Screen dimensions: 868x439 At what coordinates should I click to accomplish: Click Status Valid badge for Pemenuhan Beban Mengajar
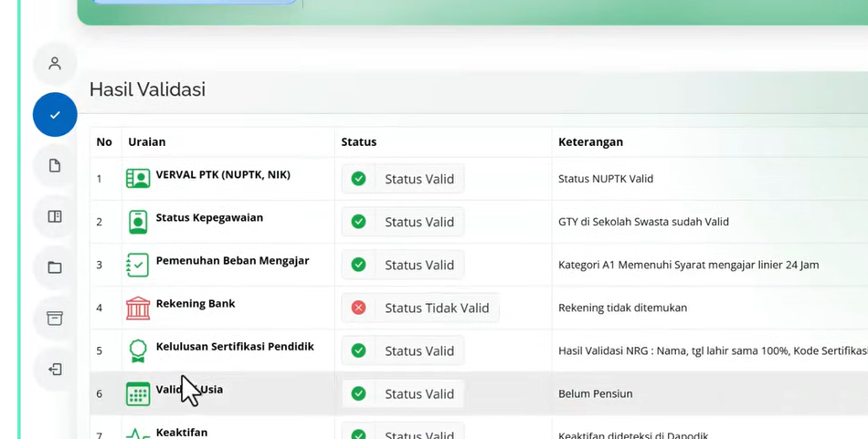(402, 265)
